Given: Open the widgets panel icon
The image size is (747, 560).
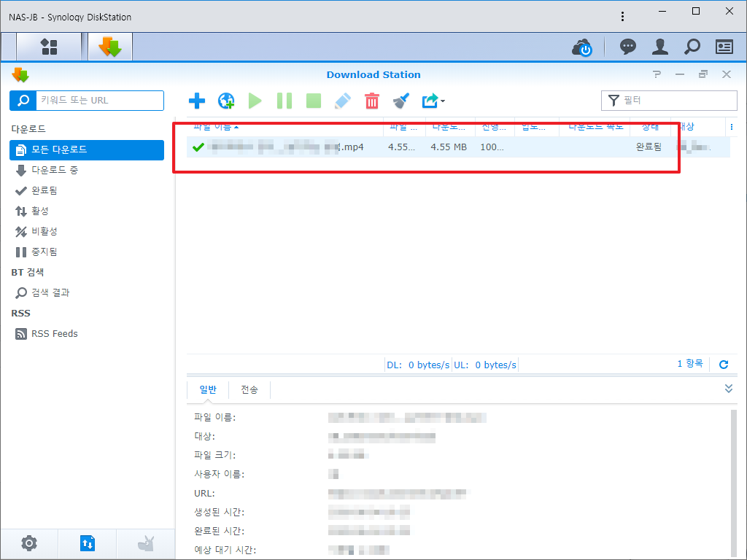Looking at the screenshot, I should coord(724,47).
